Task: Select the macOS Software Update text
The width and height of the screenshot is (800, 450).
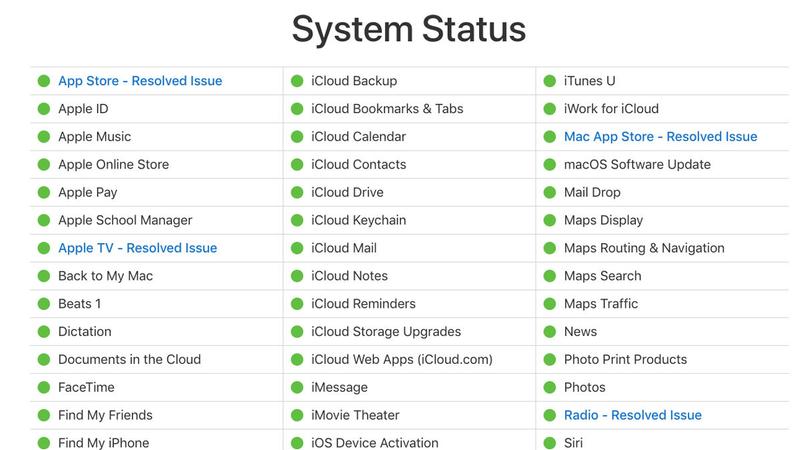Action: coord(637,164)
